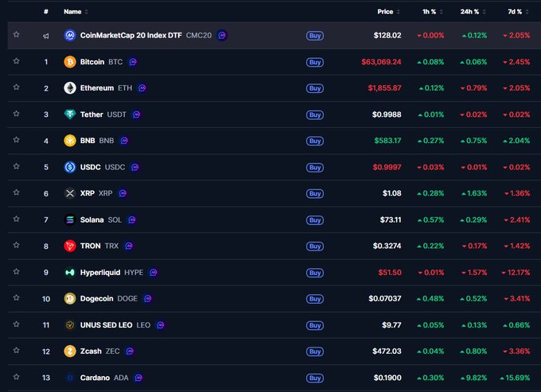Click the Buy button for CMC20 index

pos(315,36)
